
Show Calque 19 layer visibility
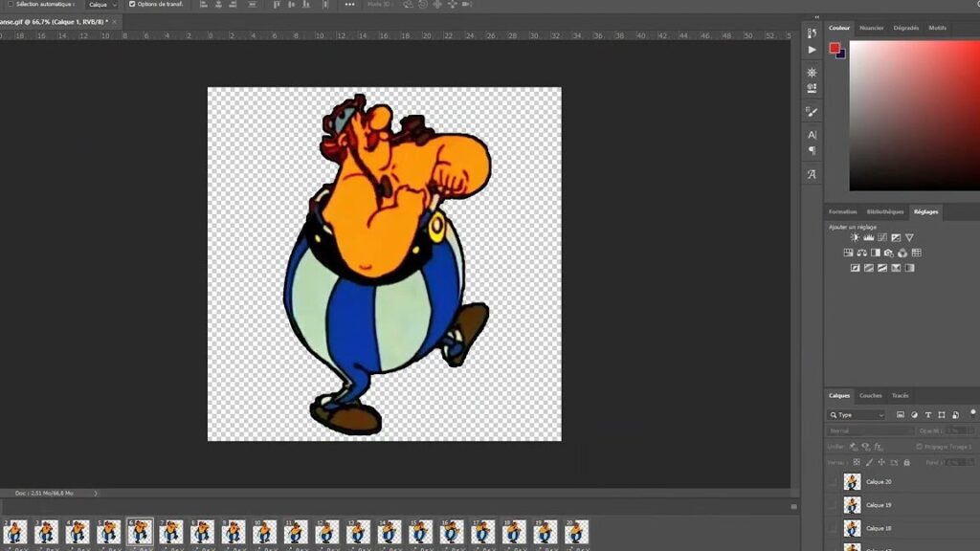[x=833, y=505]
